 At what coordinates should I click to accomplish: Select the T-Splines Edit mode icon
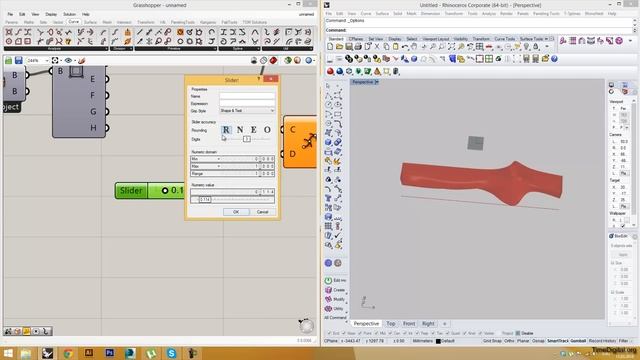[x=328, y=280]
